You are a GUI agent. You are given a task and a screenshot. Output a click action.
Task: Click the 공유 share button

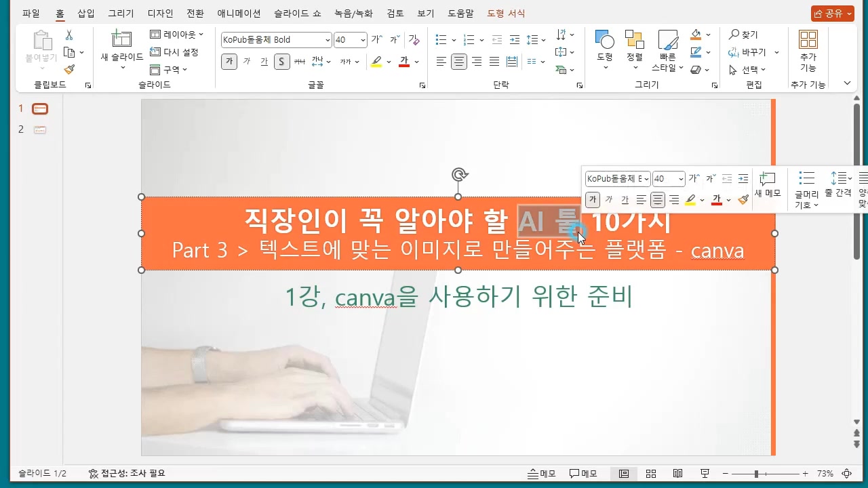[x=832, y=13]
